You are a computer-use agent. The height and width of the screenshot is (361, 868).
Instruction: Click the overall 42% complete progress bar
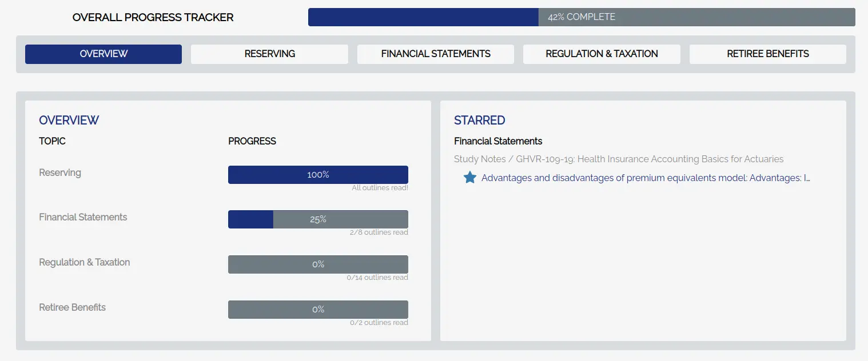click(582, 17)
